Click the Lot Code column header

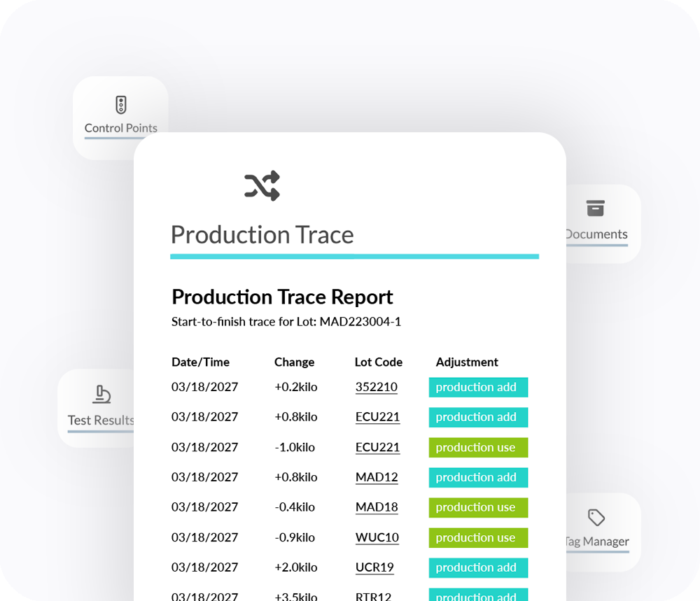pyautogui.click(x=378, y=362)
